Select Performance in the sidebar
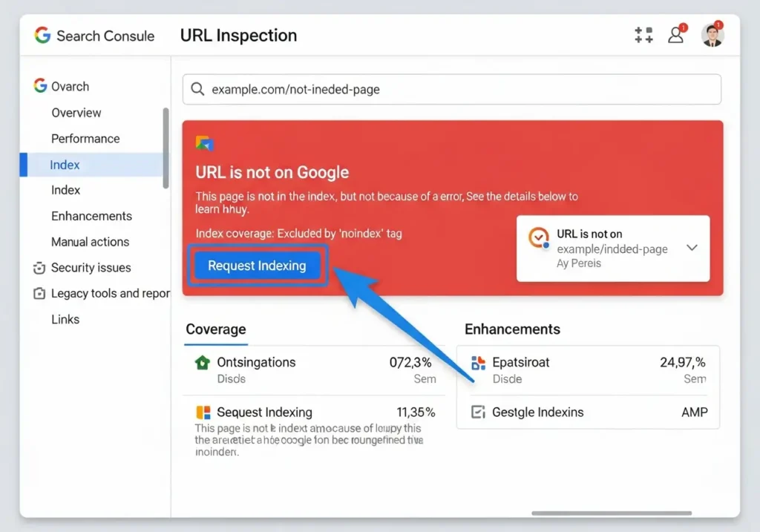Viewport: 760px width, 532px height. point(85,139)
